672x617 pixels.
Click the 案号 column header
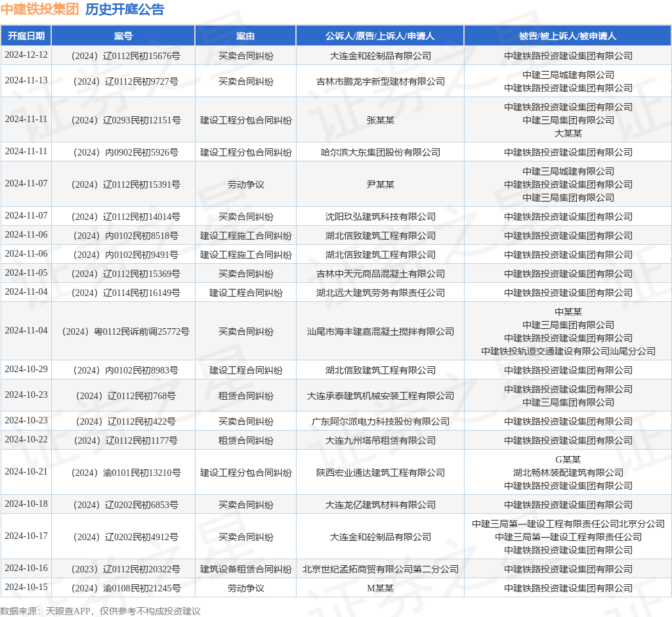point(123,36)
